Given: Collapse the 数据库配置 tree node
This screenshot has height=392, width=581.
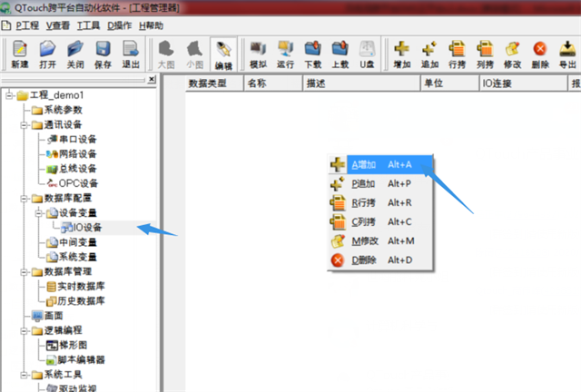Looking at the screenshot, I should 25,198.
